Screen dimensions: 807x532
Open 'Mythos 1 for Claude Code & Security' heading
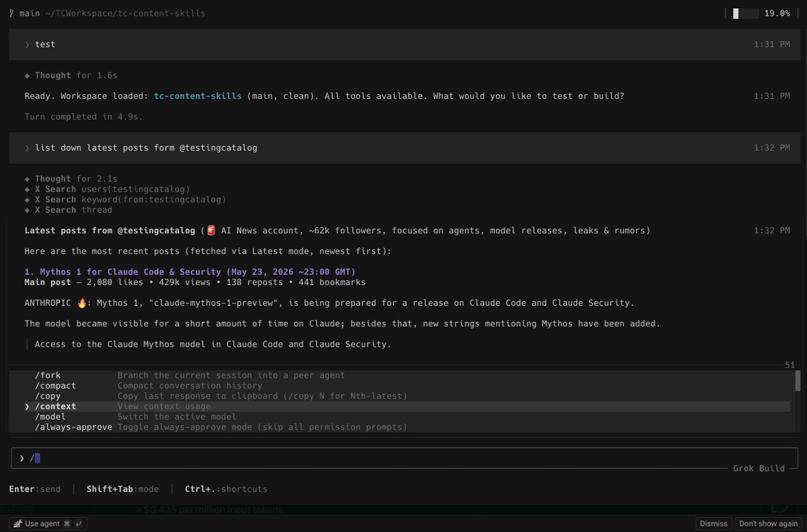190,272
